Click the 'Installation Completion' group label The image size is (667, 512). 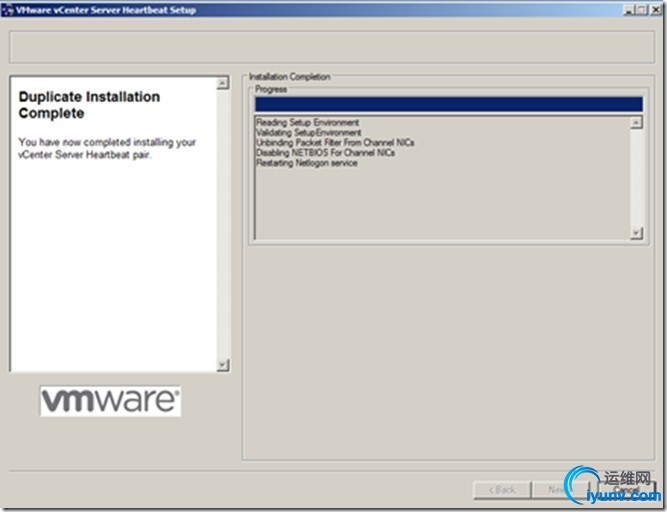click(290, 77)
